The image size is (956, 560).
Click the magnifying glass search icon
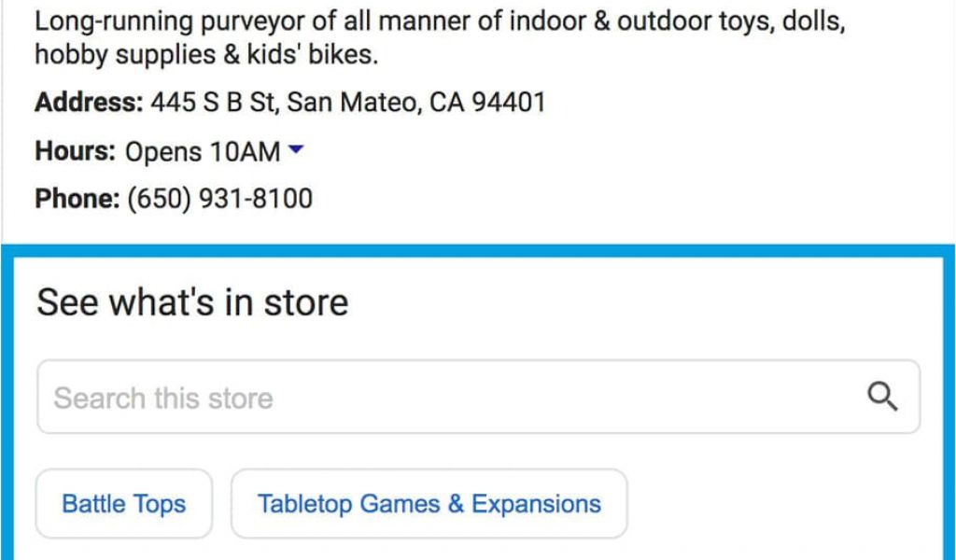coord(882,398)
